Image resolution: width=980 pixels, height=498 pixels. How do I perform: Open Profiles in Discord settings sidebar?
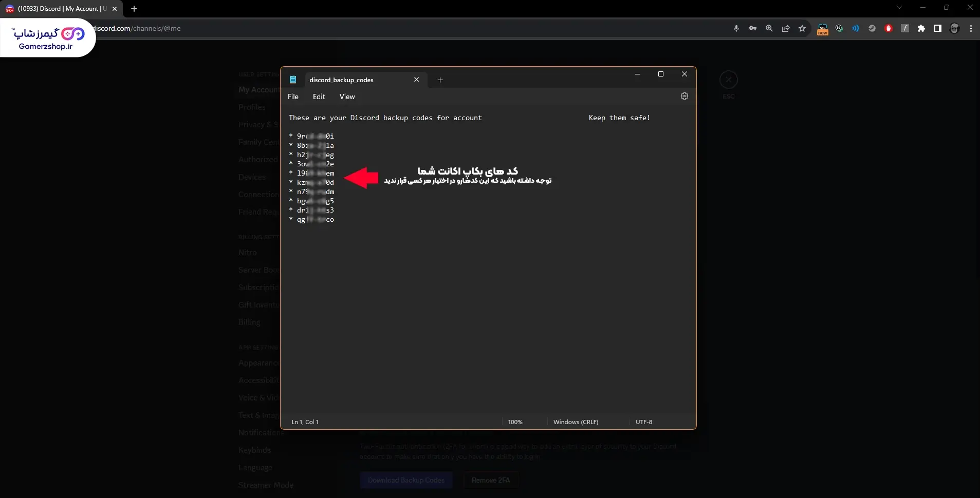pos(252,107)
